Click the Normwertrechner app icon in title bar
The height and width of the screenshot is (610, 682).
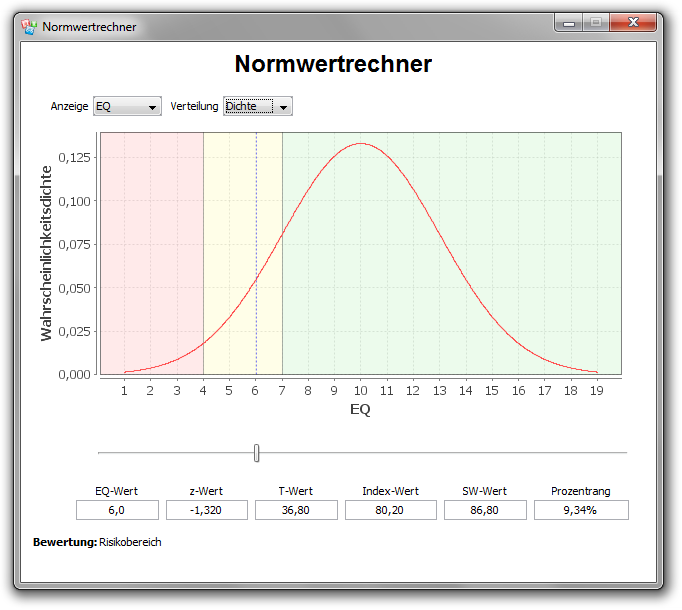tap(29, 26)
